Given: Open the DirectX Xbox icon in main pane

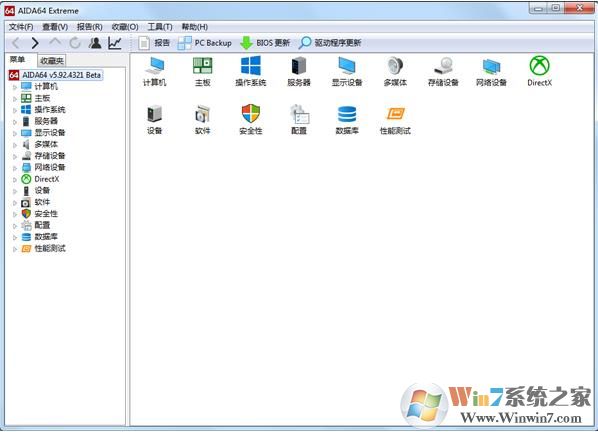Looking at the screenshot, I should pos(539,71).
